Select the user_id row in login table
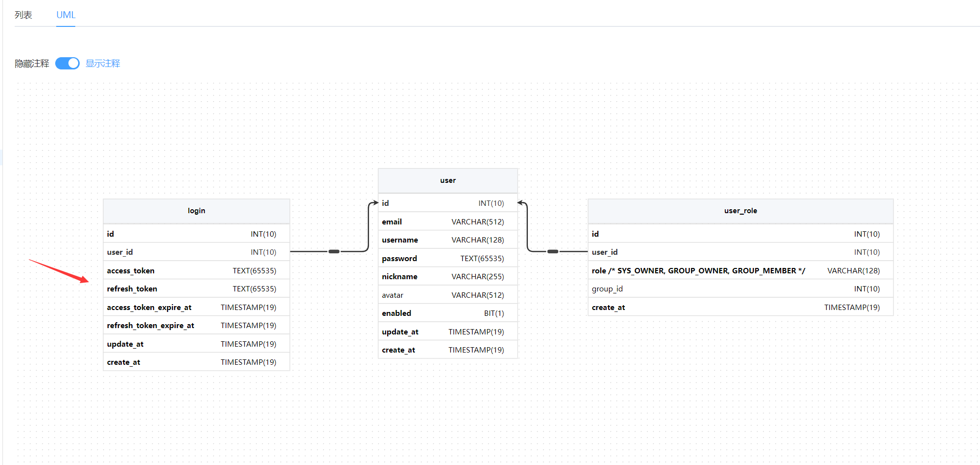Viewport: 980px width, 465px height. click(196, 252)
